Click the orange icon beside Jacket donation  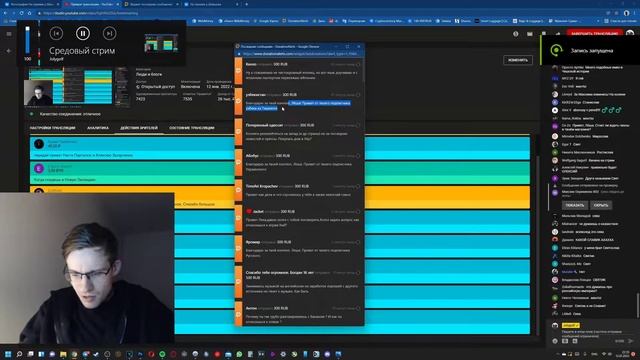click(x=238, y=218)
